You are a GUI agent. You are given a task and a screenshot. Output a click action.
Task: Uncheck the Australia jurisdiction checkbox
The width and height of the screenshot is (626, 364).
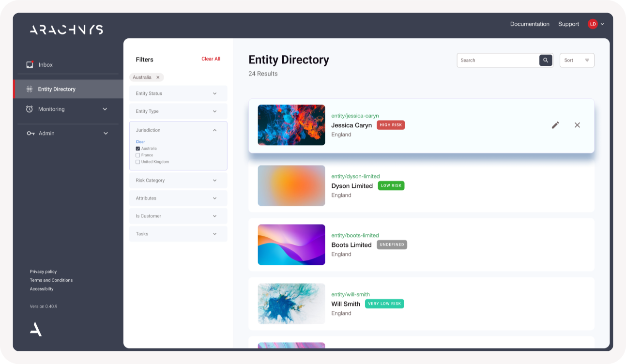(x=138, y=149)
